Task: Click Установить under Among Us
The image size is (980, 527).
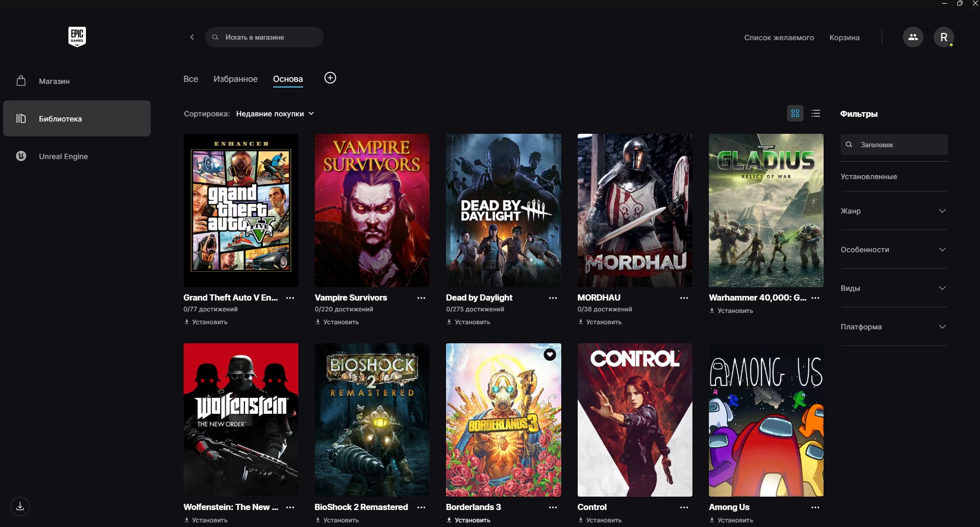Action: point(731,520)
